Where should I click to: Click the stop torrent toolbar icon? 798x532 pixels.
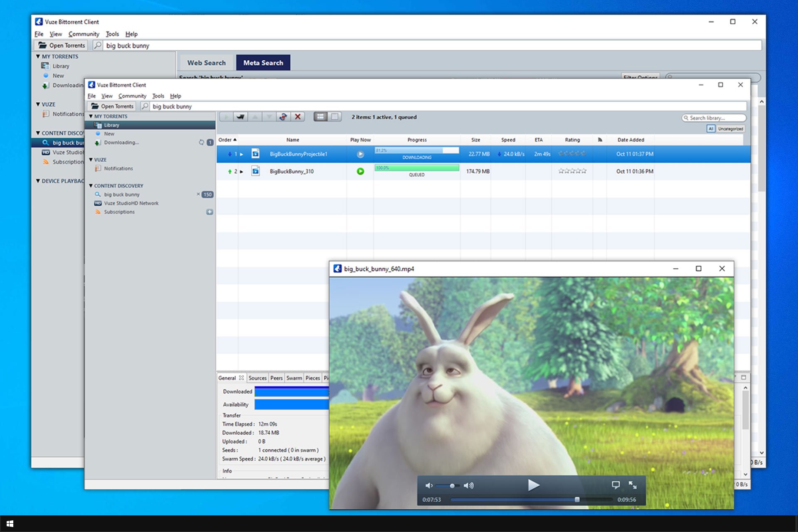click(240, 117)
